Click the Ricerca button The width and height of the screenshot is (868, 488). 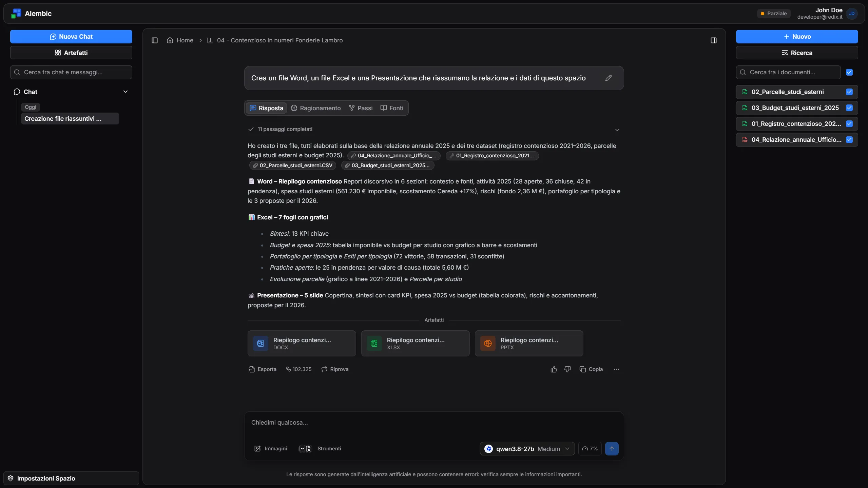pos(797,53)
